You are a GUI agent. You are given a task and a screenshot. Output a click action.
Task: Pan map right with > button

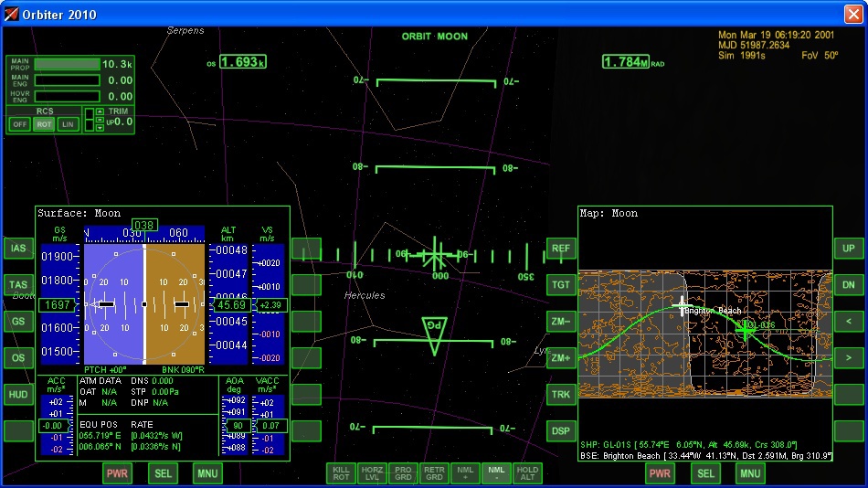(849, 358)
